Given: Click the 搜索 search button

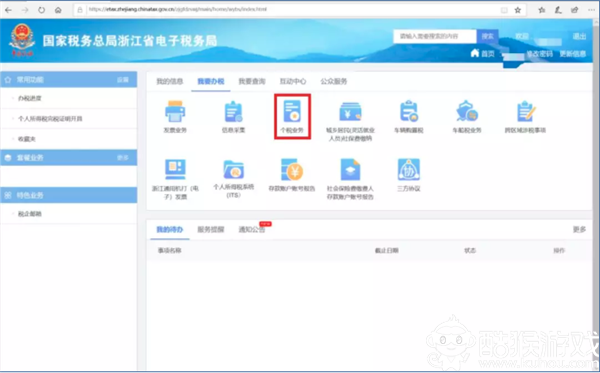Looking at the screenshot, I should point(488,36).
